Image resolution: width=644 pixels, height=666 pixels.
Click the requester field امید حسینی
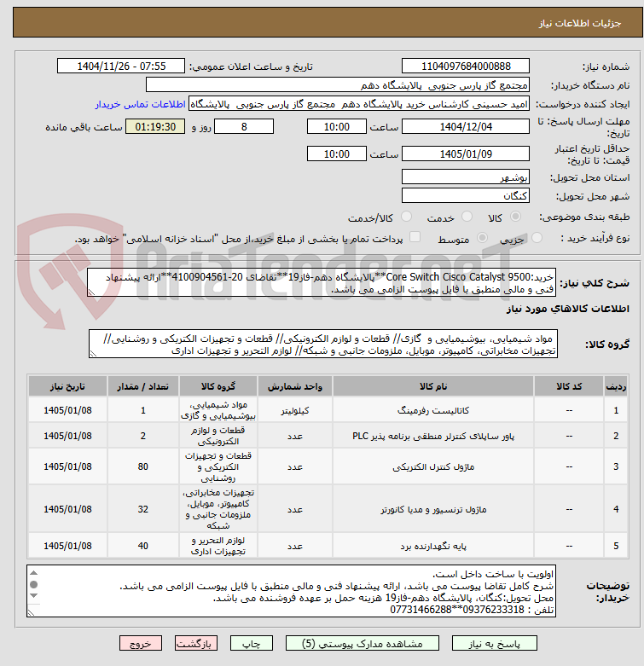click(359, 104)
